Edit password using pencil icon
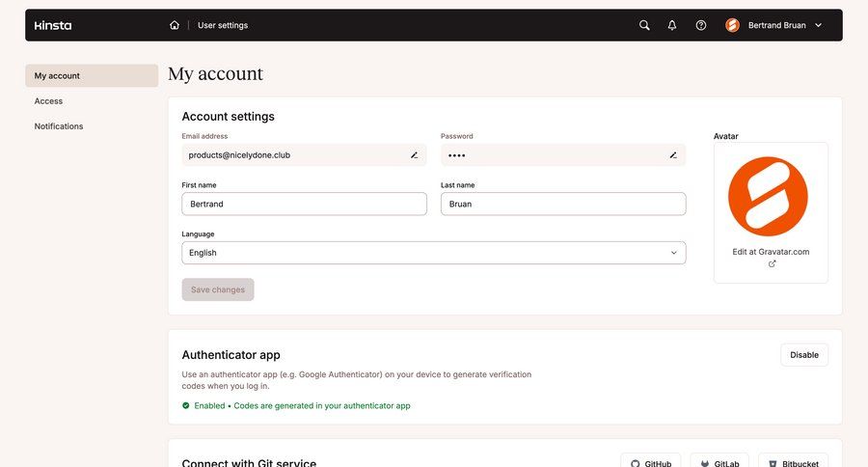The width and height of the screenshot is (868, 467). point(673,154)
